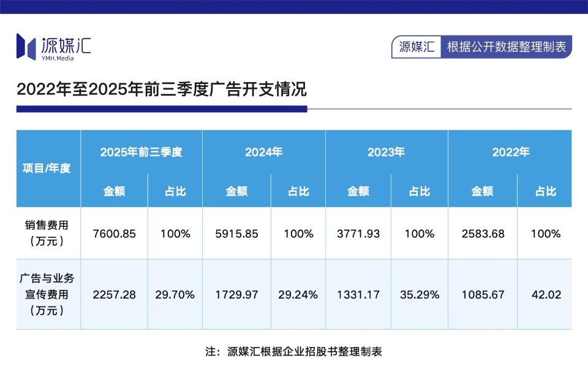Select the 广告与业务宣传费用（万元）row label
This screenshot has width=588, height=377.
pos(47,294)
